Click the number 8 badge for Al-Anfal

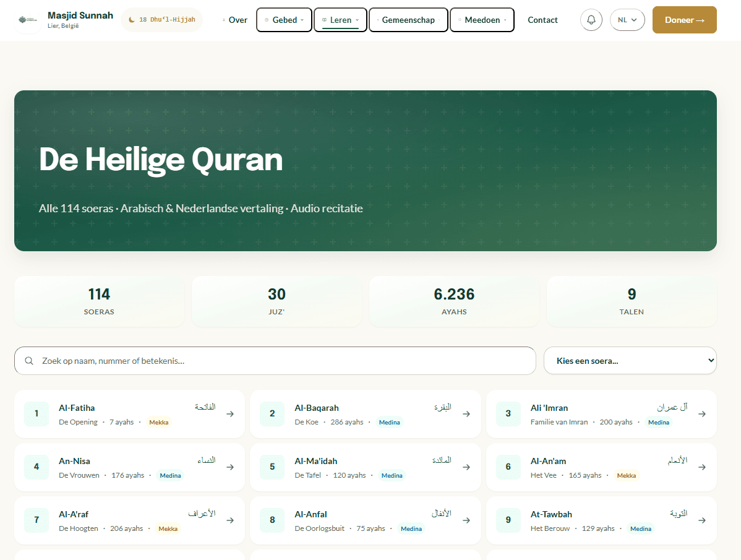tap(272, 520)
